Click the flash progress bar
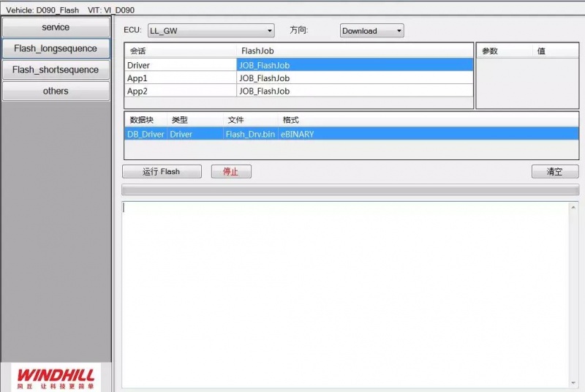The width and height of the screenshot is (585, 392). click(350, 190)
